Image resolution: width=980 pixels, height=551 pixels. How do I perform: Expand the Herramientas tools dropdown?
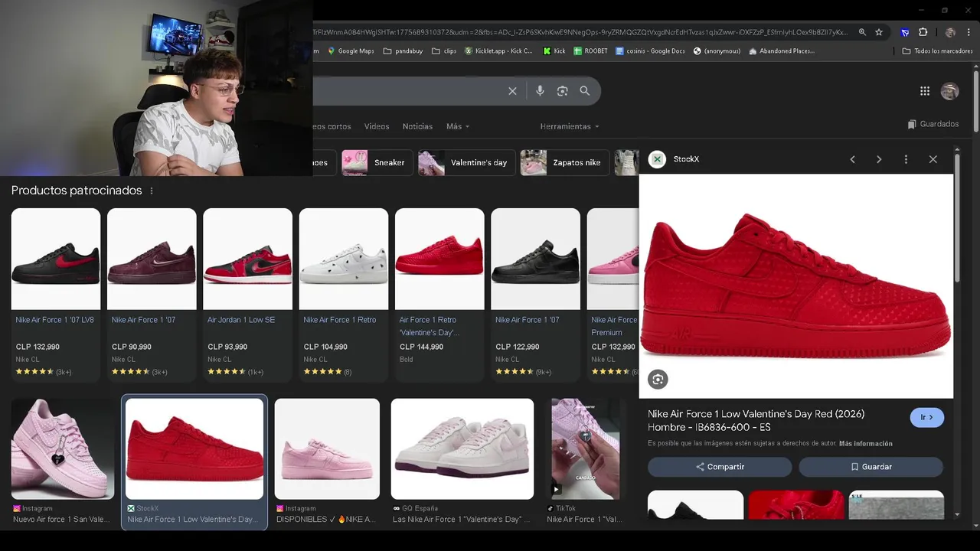pyautogui.click(x=570, y=126)
